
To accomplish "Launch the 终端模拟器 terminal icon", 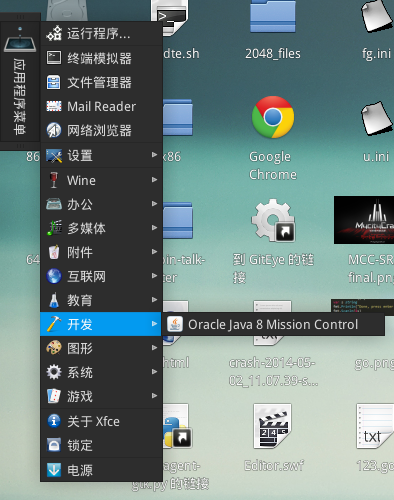I will tap(54, 58).
